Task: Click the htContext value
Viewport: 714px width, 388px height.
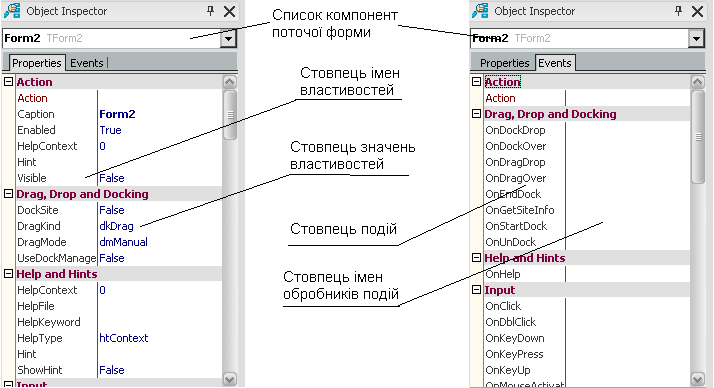Action: click(124, 338)
